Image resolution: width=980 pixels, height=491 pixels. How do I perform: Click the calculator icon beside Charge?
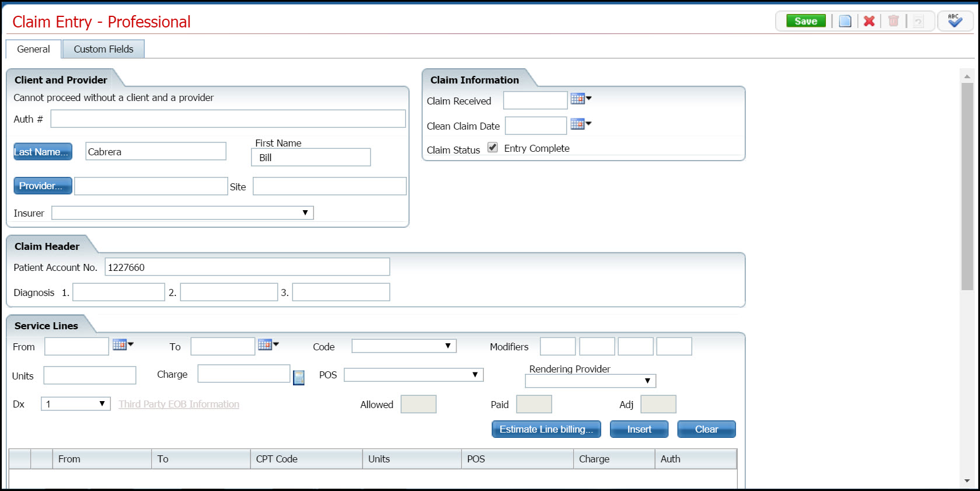pyautogui.click(x=299, y=378)
